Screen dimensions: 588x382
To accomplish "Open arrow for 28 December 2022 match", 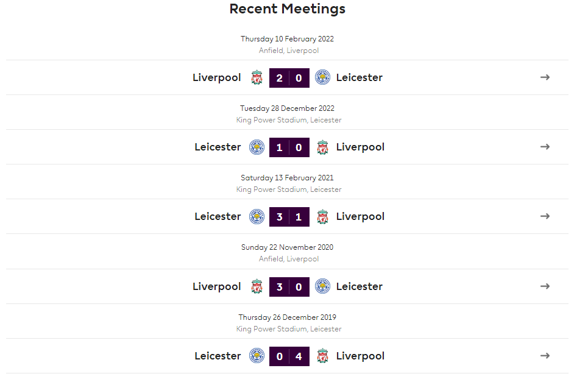I will pyautogui.click(x=545, y=147).
